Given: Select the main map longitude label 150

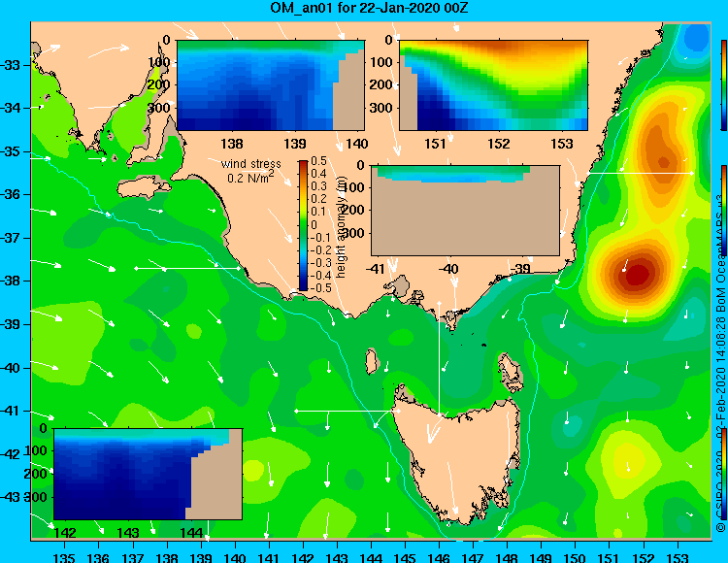Looking at the screenshot, I should pyautogui.click(x=576, y=557).
